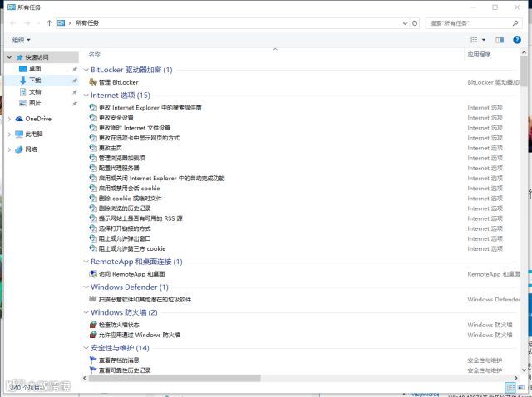Sort by the 名称 column header
Image resolution: width=532 pixels, height=397 pixels.
[95, 54]
